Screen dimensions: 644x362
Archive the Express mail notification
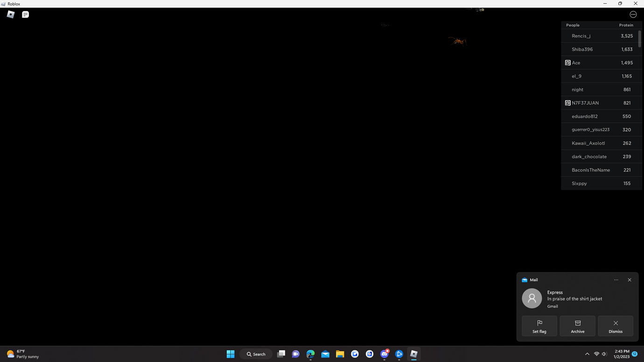[577, 326]
